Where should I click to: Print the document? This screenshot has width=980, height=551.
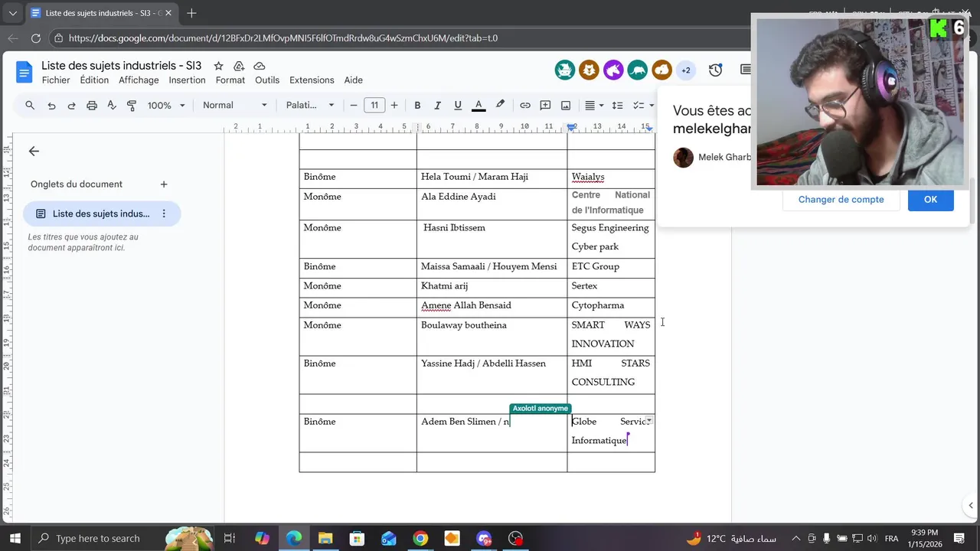(x=92, y=105)
